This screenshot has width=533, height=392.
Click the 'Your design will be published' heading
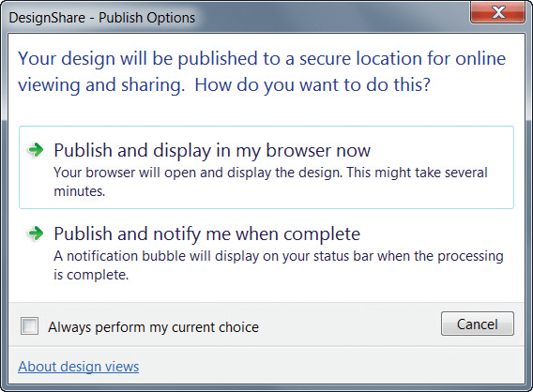262,71
